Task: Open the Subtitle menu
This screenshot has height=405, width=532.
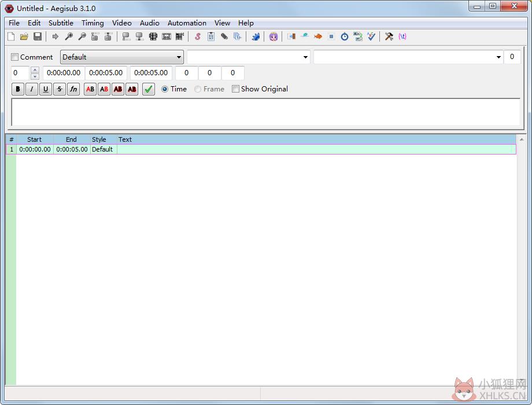Action: (x=61, y=23)
